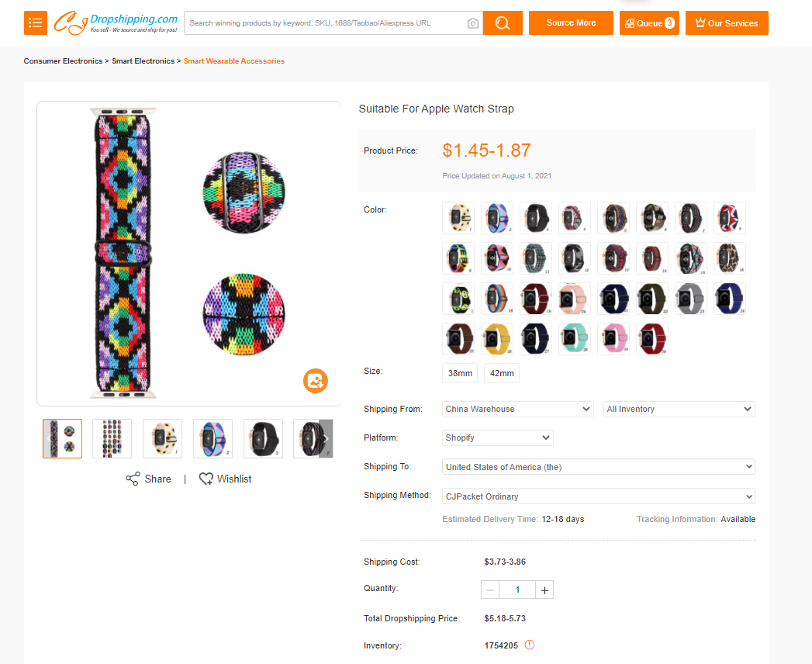
Task: Expand the China Warehouse shipping dropdown
Action: point(518,409)
